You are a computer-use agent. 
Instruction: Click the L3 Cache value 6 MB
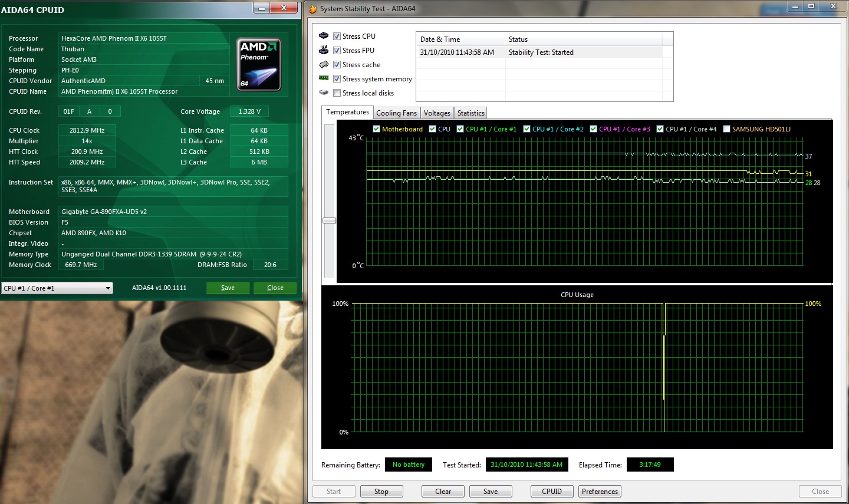(x=259, y=162)
